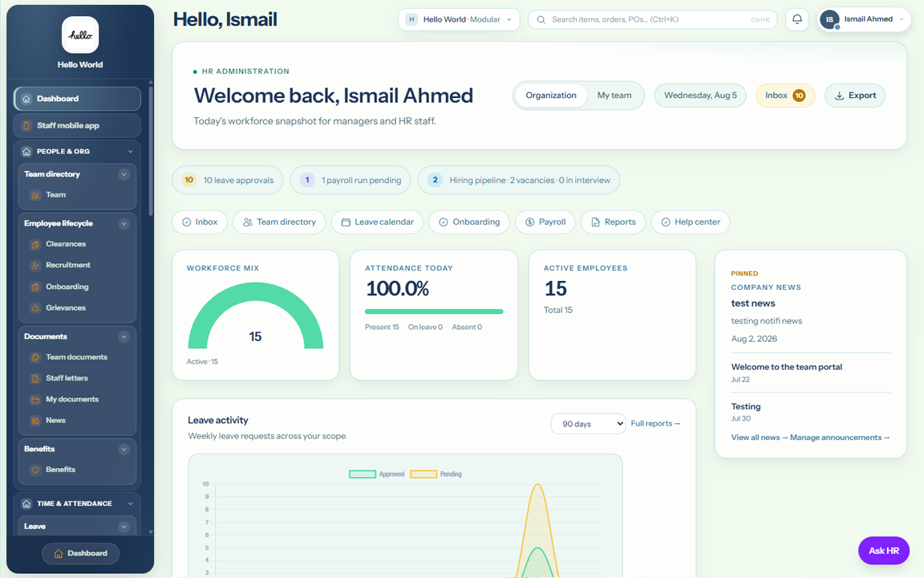Open 'Welcome to the team portal' news
924x578 pixels.
786,367
